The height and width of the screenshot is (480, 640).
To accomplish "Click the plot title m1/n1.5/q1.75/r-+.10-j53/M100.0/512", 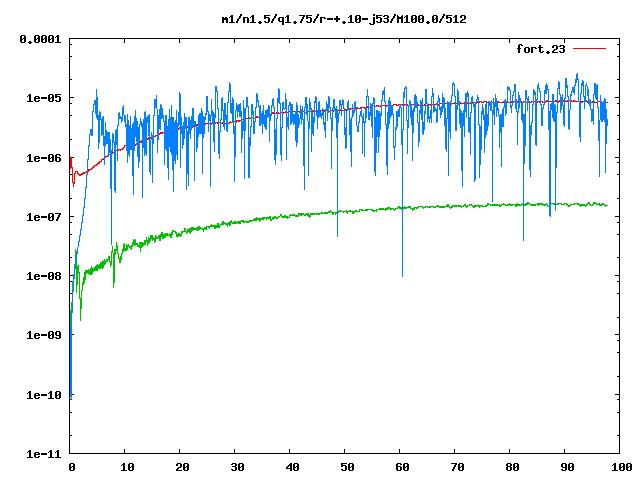I will click(x=344, y=19).
